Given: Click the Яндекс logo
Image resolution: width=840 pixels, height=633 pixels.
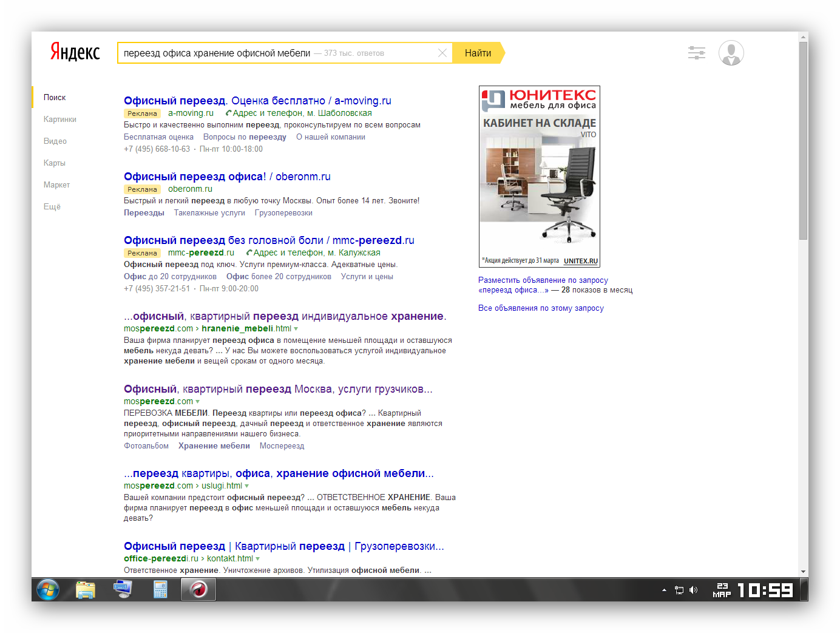Looking at the screenshot, I should tap(75, 52).
